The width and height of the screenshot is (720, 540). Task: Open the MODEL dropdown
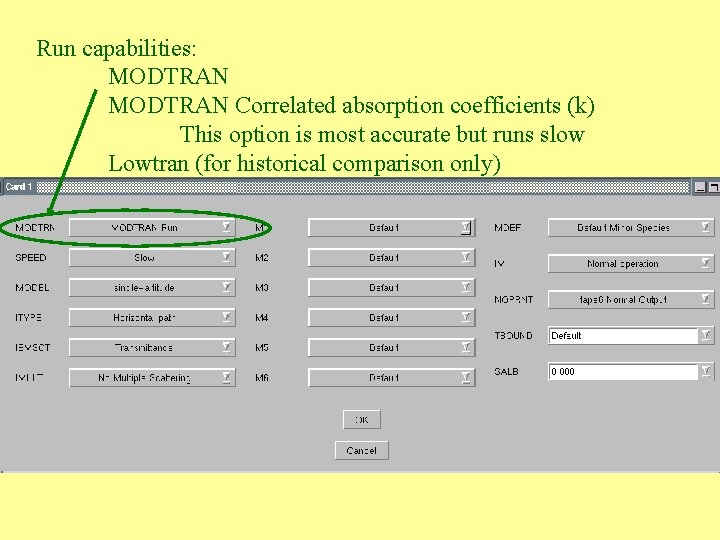pos(152,287)
